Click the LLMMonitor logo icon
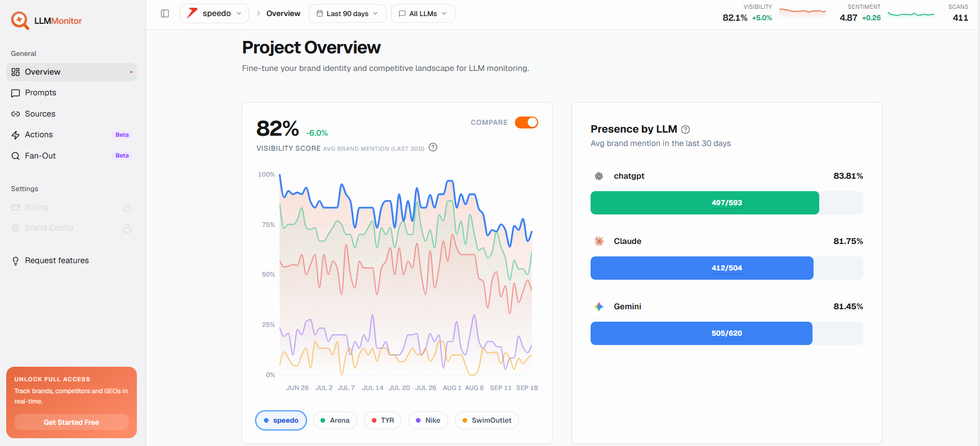 tap(20, 20)
